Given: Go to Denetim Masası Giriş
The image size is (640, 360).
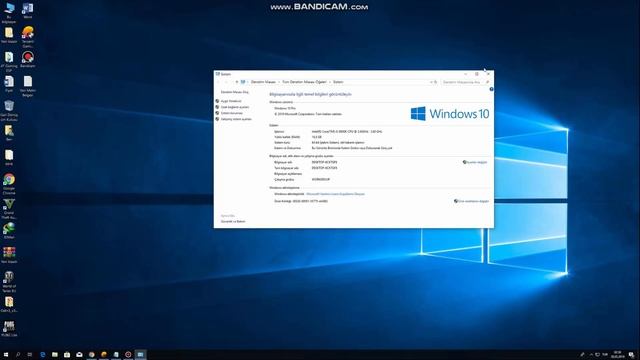Looking at the screenshot, I should (235, 92).
